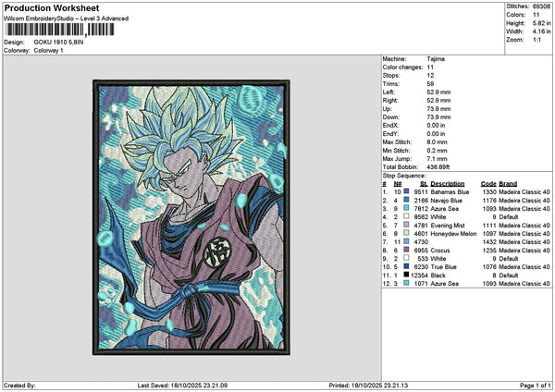Select the Up measurement label
Screen dimensions: 555x392
[x=388, y=109]
